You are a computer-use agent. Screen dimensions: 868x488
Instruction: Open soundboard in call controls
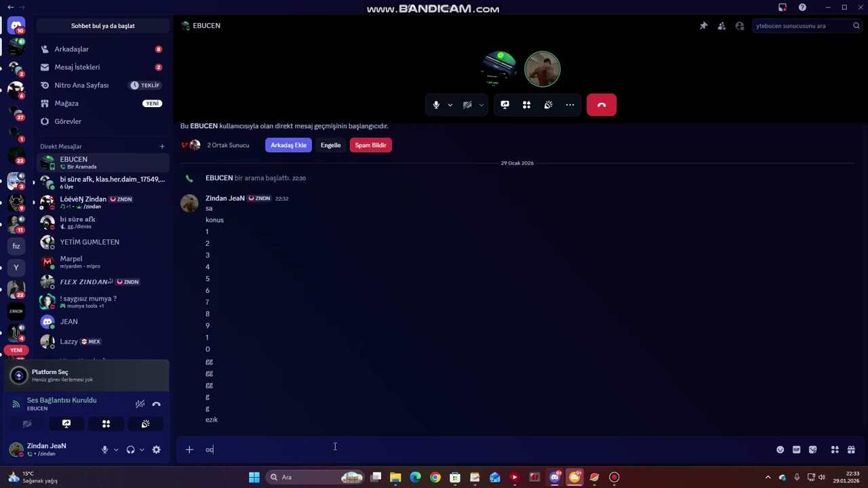coord(549,105)
